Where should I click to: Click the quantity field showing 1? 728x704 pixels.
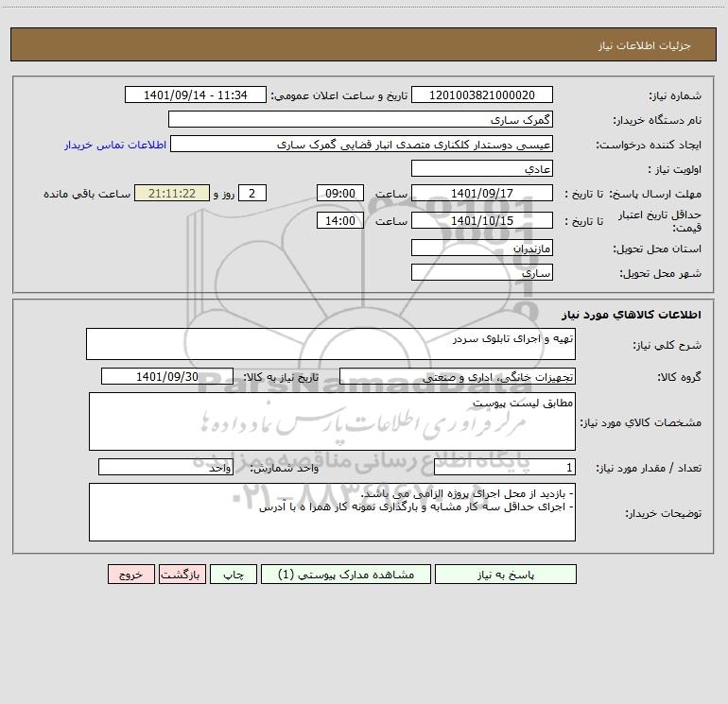[x=505, y=468]
